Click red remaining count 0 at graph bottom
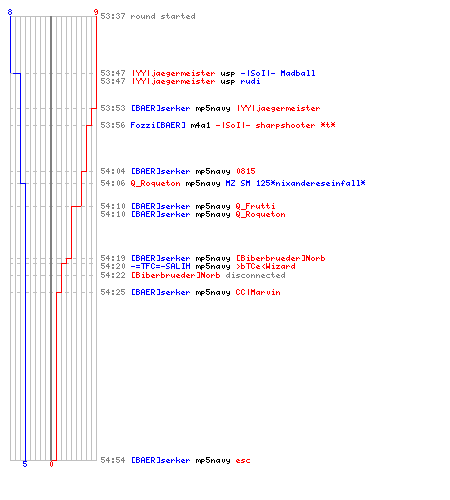This screenshot has height=500, width=450. (51, 464)
